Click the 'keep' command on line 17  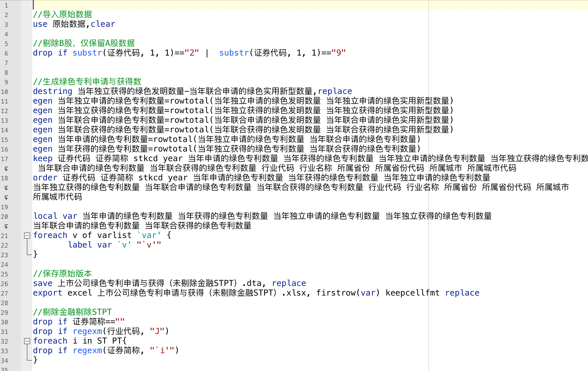pos(42,158)
